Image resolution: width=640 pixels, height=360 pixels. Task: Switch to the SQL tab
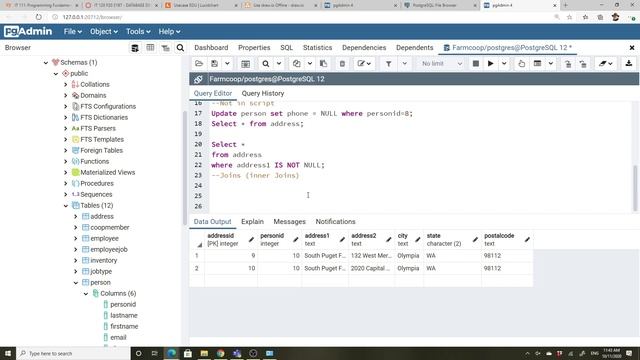pyautogui.click(x=287, y=48)
